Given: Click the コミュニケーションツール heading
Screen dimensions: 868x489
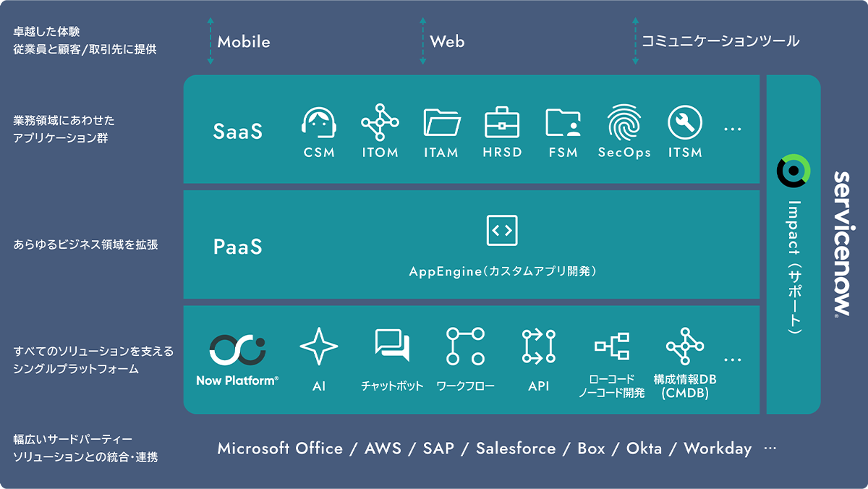Looking at the screenshot, I should (x=720, y=41).
